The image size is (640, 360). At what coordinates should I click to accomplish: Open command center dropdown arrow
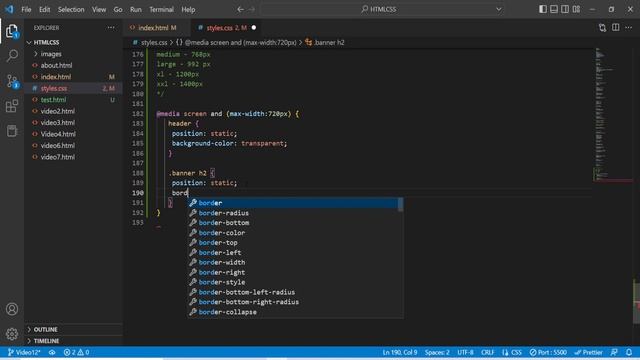click(x=498, y=9)
